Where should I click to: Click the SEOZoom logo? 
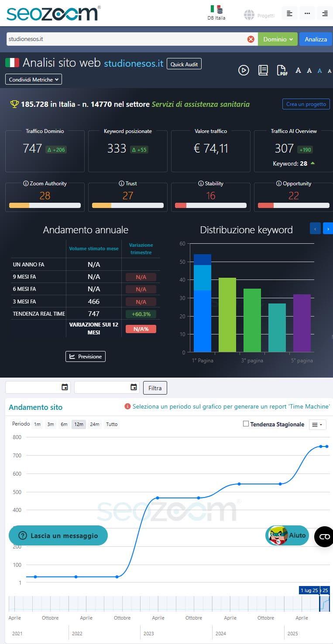tap(53, 13)
